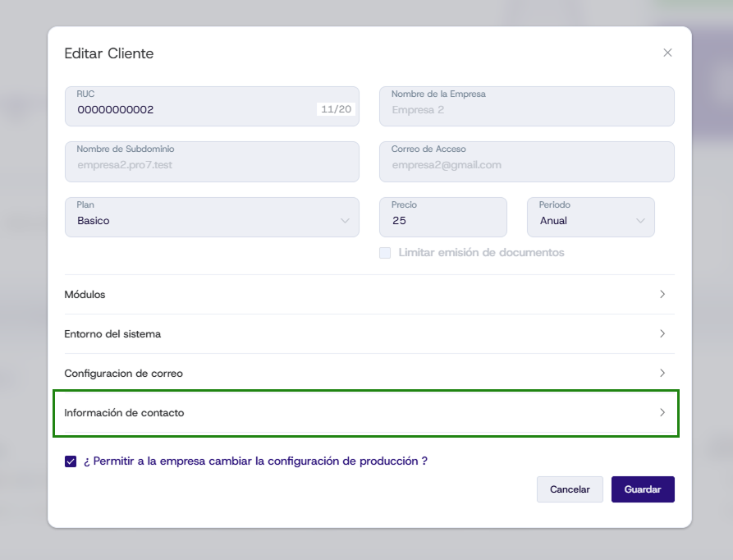The image size is (733, 560).
Task: Click the Cancelar button
Action: coord(570,489)
